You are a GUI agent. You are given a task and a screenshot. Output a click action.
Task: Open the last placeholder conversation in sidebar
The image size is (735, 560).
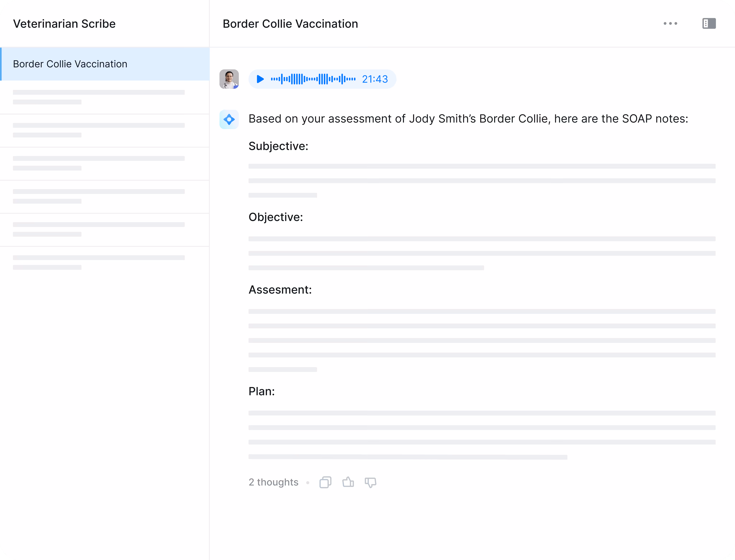[99, 262]
